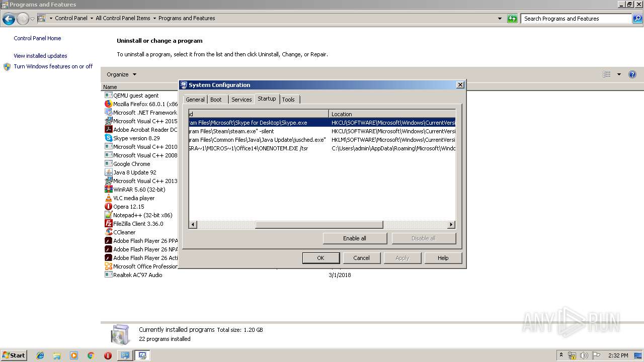The image size is (644, 362).
Task: Select FileZilla Client 3.36.0 icon
Action: click(108, 223)
